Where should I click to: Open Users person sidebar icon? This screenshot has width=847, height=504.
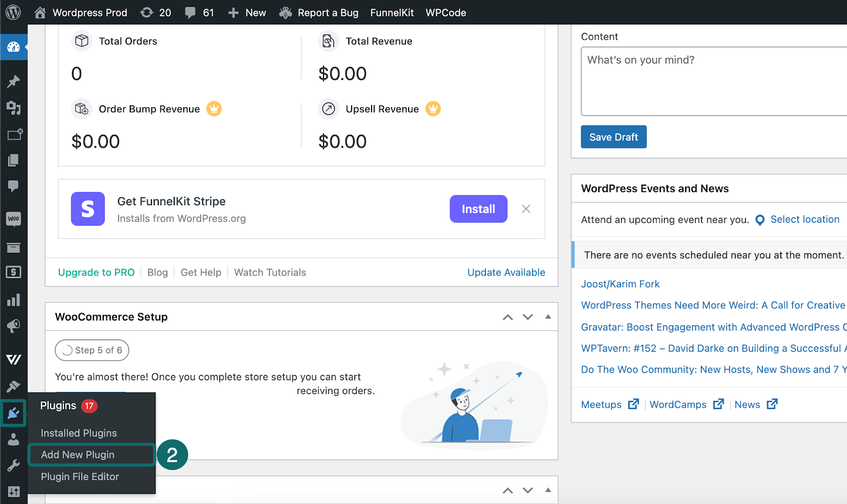(14, 439)
